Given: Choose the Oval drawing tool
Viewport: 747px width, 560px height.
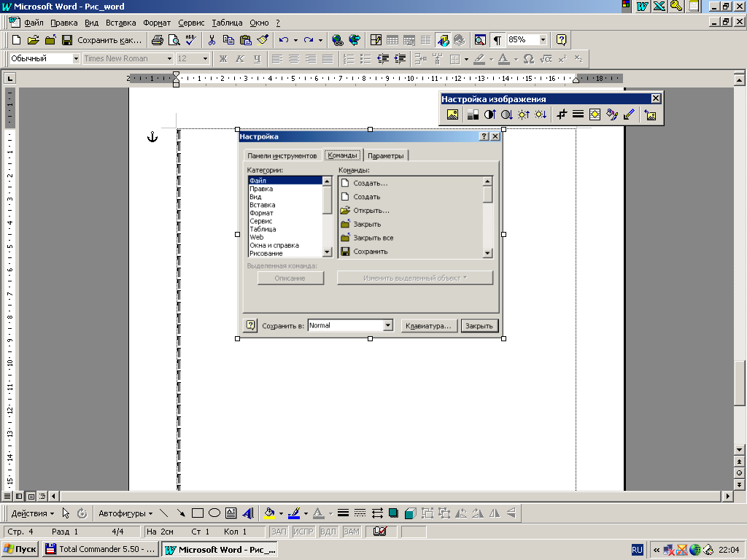Looking at the screenshot, I should [x=214, y=513].
